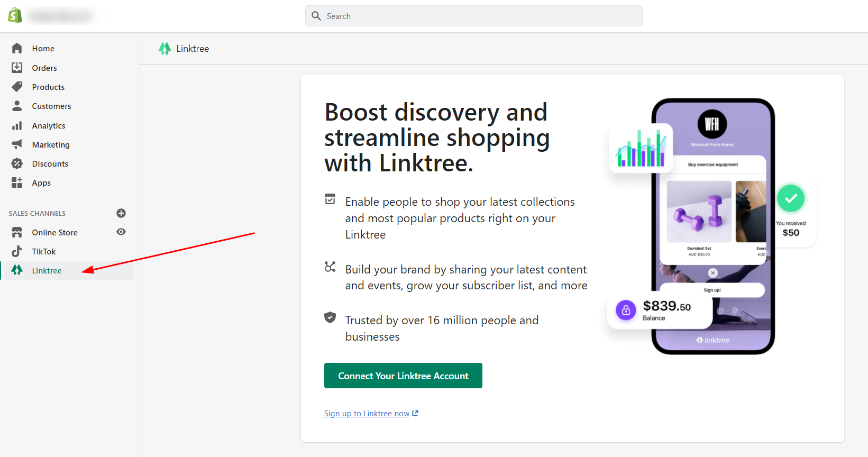Click the Home sidebar icon
Screen dimensions: 868x457
click(17, 48)
